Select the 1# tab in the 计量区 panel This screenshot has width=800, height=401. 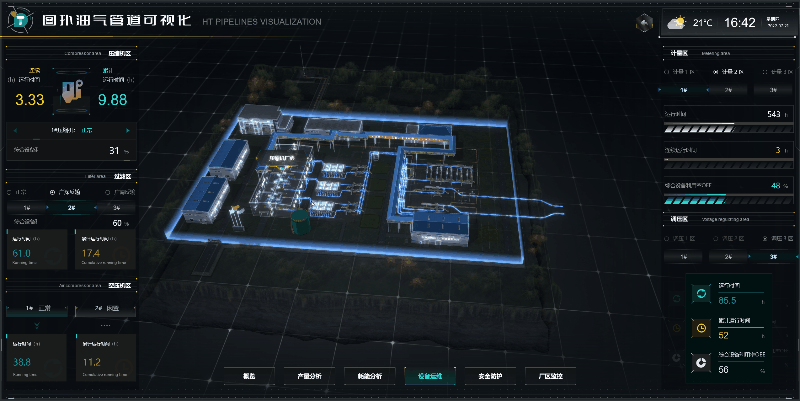pos(684,90)
